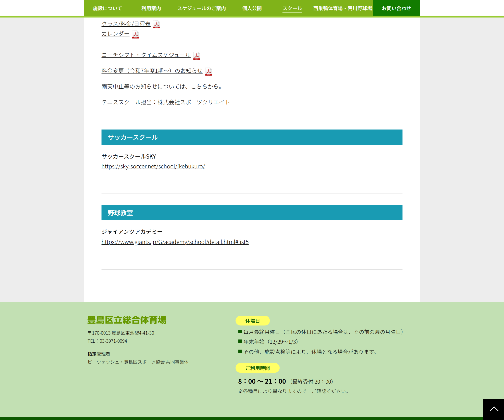
Task: Click テニススクール担当：株式会社スポーツクリエイト text
Action: pyautogui.click(x=166, y=102)
